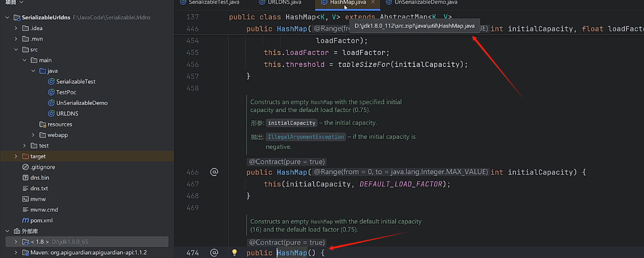
Task: Click the .gitignore file icon
Action: 25,167
